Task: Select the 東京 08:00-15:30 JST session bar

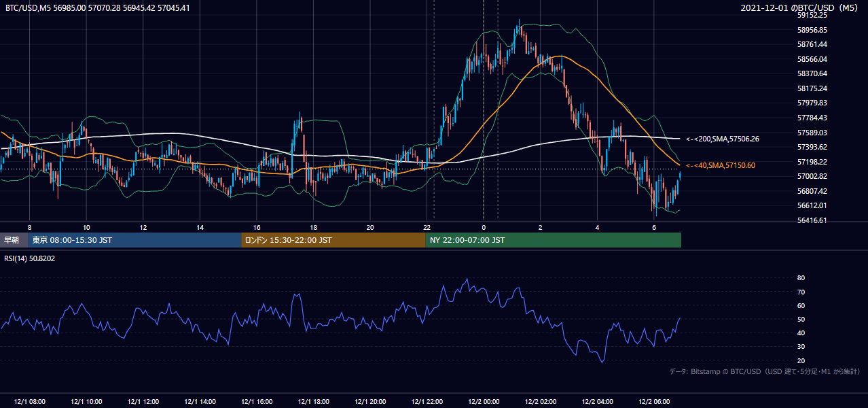Action: 134,240
